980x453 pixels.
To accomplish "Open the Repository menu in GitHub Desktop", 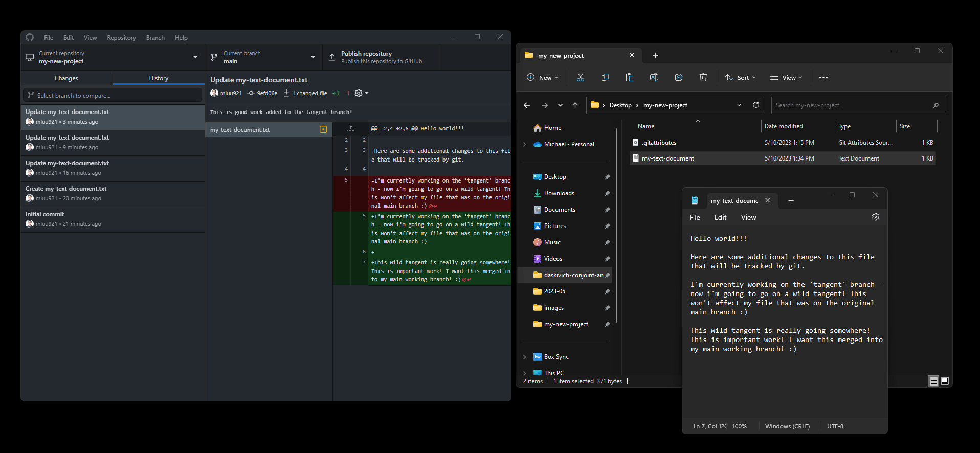I will pos(121,38).
